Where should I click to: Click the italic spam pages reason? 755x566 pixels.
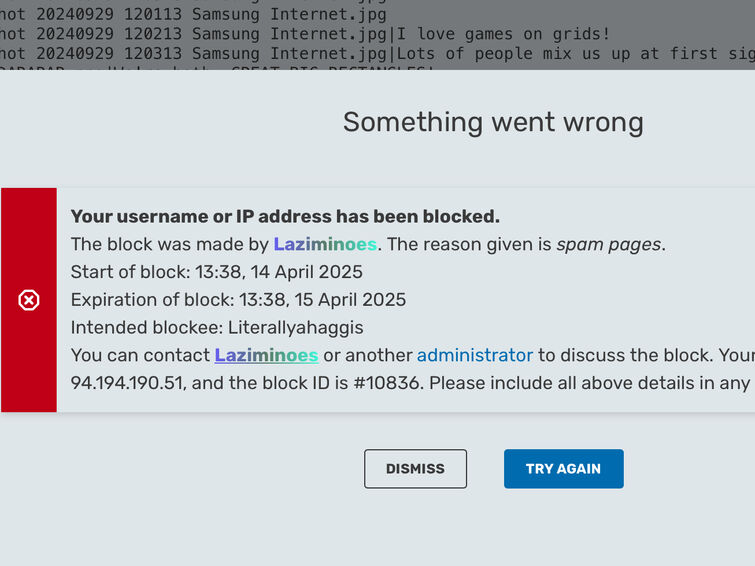pyautogui.click(x=609, y=245)
